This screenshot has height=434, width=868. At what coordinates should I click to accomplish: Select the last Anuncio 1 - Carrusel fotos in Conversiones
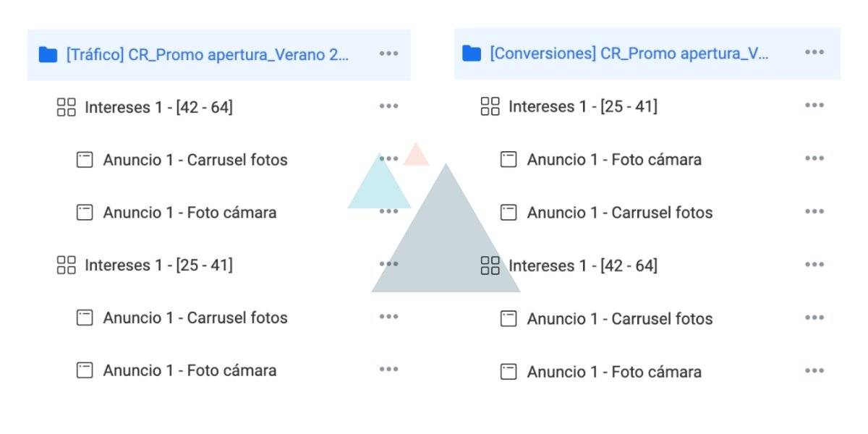click(620, 319)
